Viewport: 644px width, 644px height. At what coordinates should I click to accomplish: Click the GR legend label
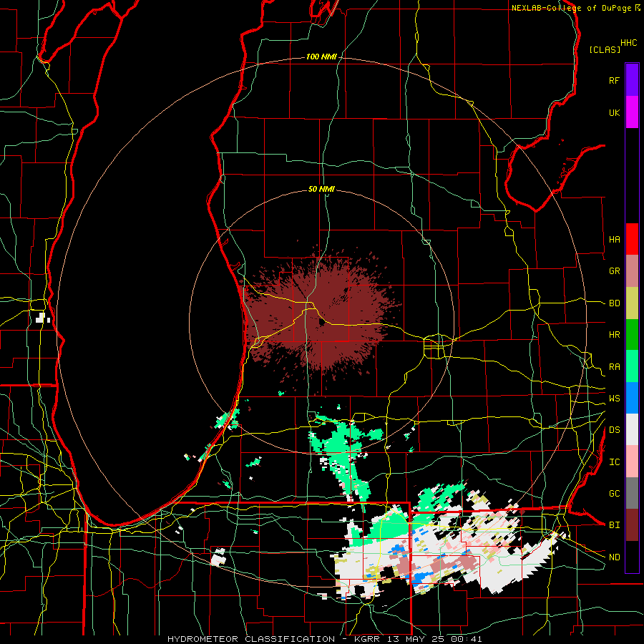(615, 271)
